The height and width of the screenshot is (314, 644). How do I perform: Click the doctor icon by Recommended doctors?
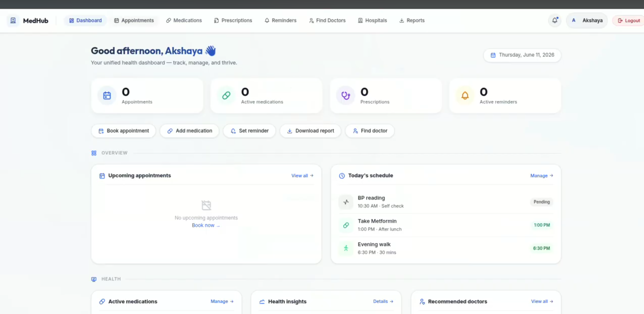point(422,302)
